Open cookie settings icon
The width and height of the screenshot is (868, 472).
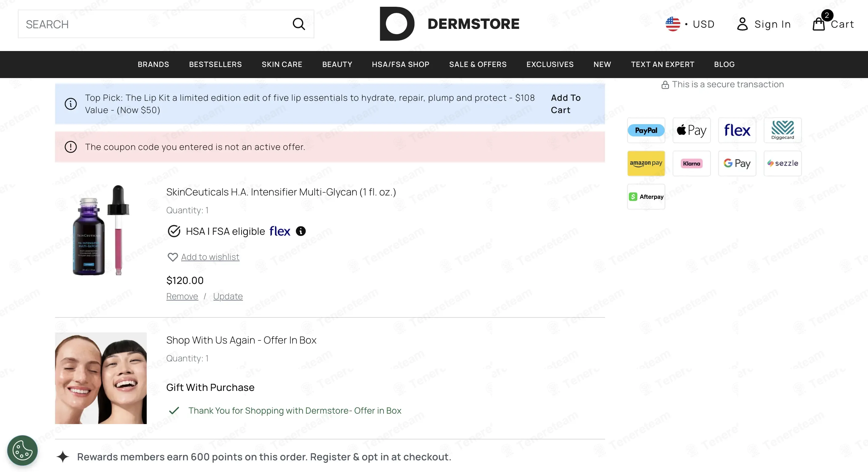[22, 450]
